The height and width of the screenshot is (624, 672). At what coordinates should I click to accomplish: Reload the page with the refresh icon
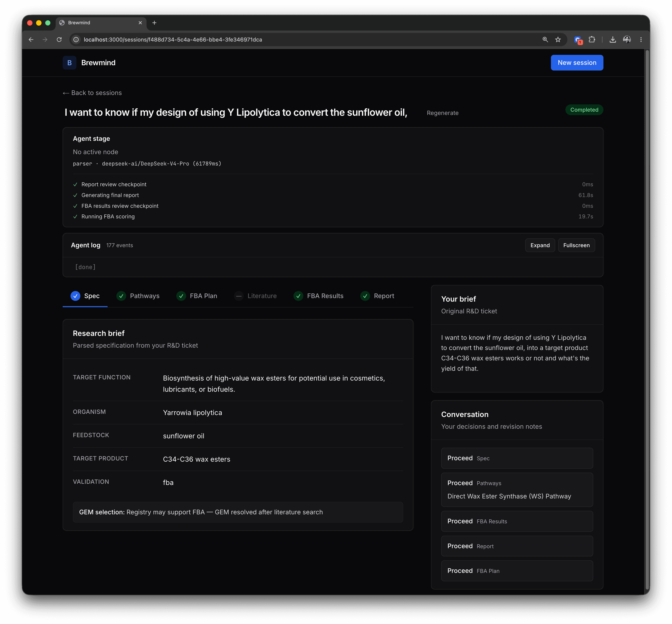(x=59, y=40)
